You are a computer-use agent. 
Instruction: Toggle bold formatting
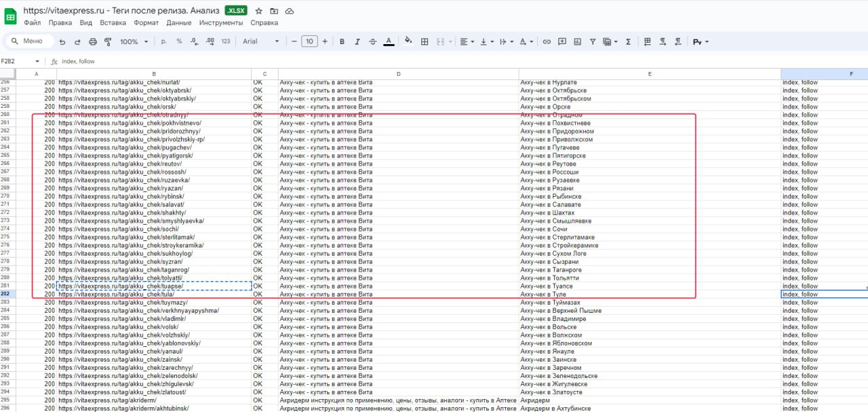342,41
